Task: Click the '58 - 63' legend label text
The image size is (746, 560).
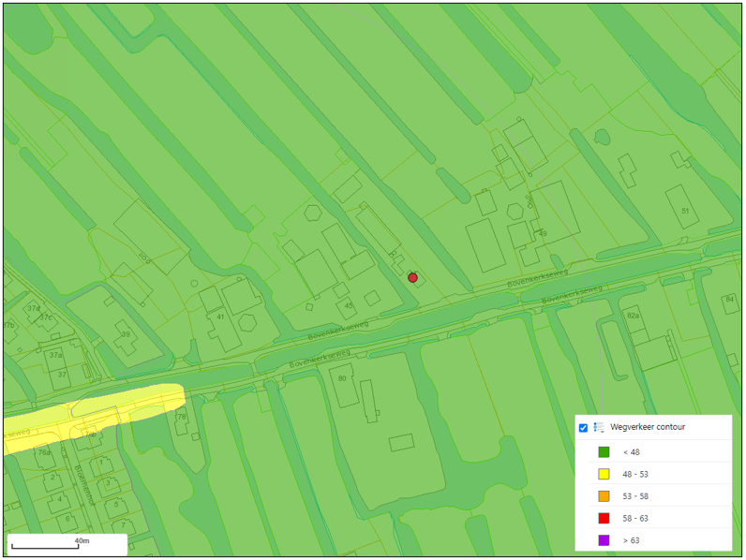Action: [635, 518]
